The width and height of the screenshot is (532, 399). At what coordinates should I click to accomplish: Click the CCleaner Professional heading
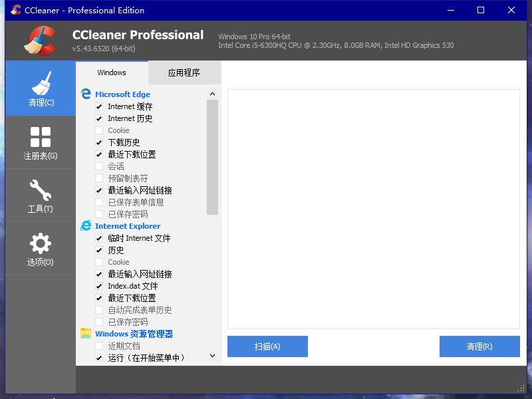(138, 35)
